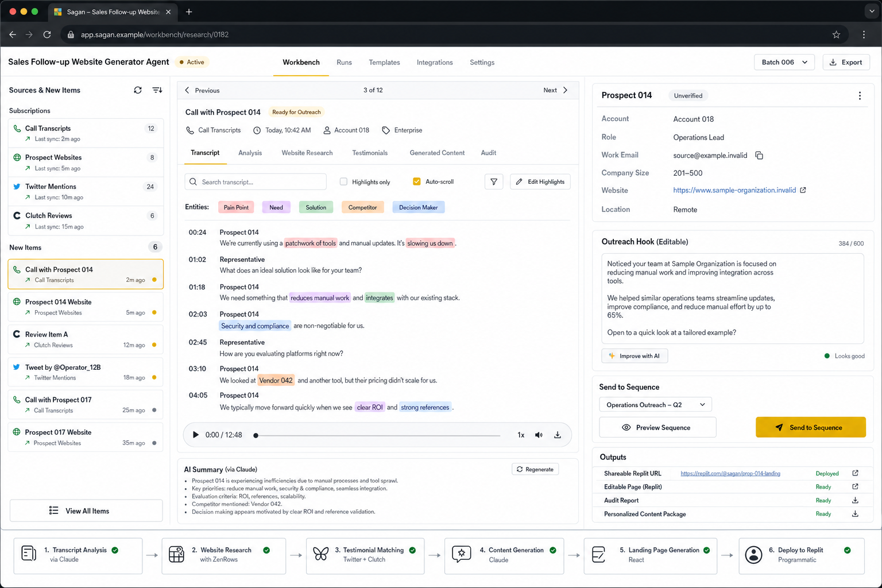The image size is (882, 588).
Task: Go to the Previous item
Action: point(202,90)
